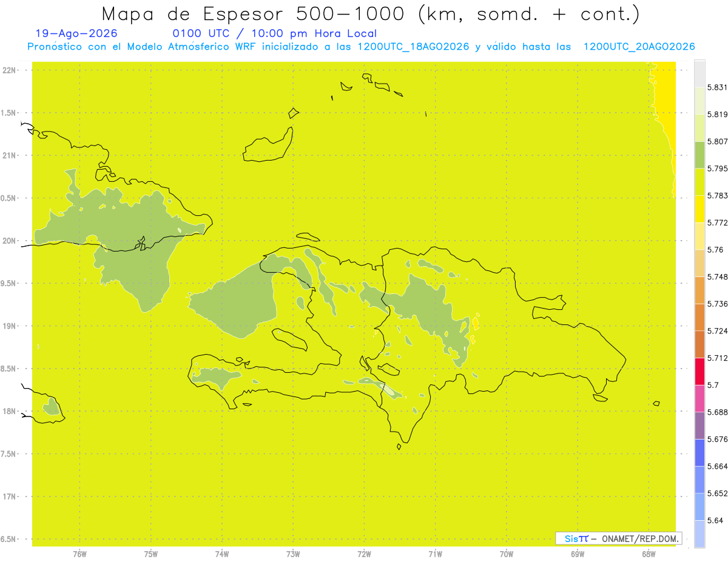The image size is (728, 562).
Task: Click legend value 5.831
Action: (x=717, y=87)
